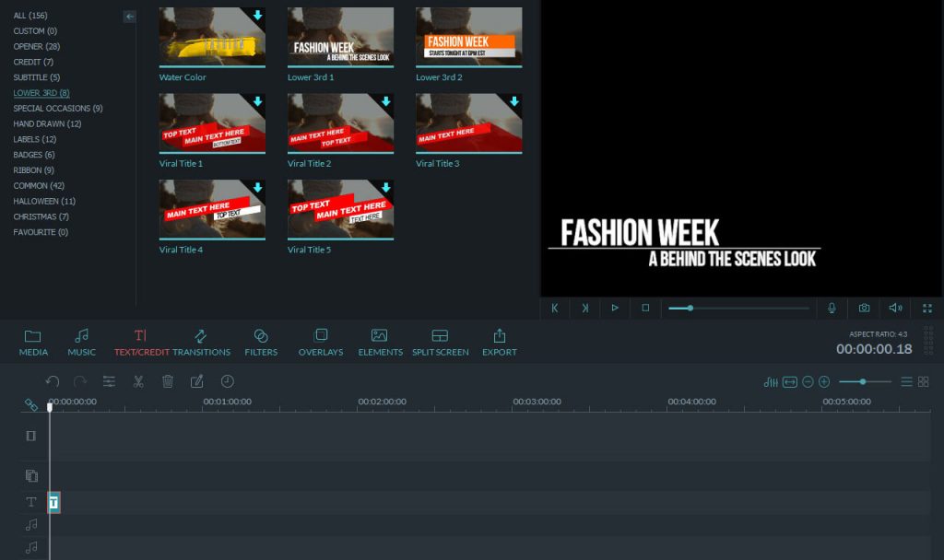Select the Lower 3rd 2 title thumbnail
The image size is (944, 560).
point(469,36)
